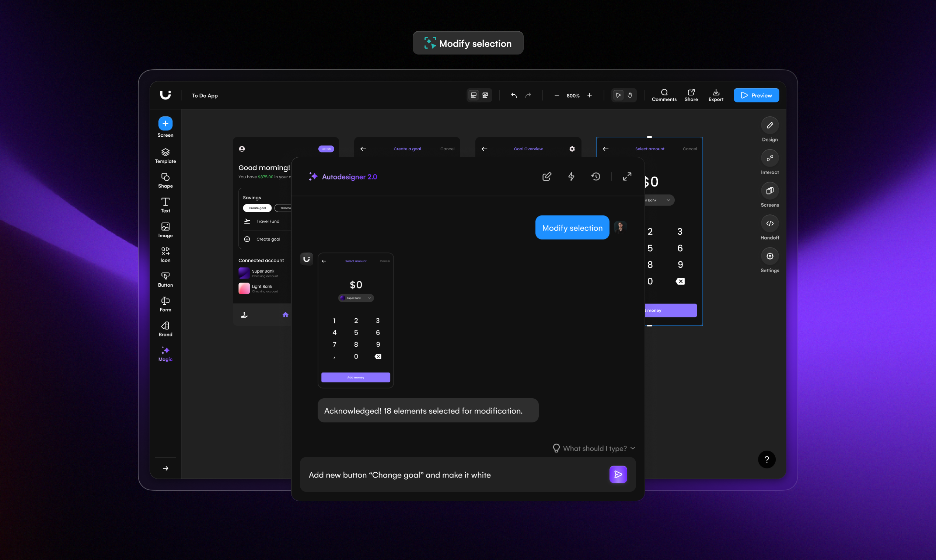Open the Interact panel
This screenshot has height=560, width=936.
(x=769, y=158)
